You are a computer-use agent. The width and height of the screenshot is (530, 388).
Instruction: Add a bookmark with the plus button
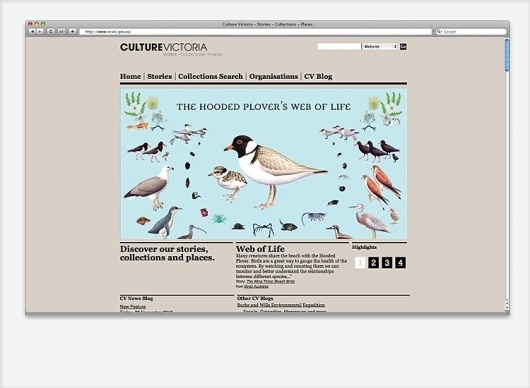click(72, 31)
